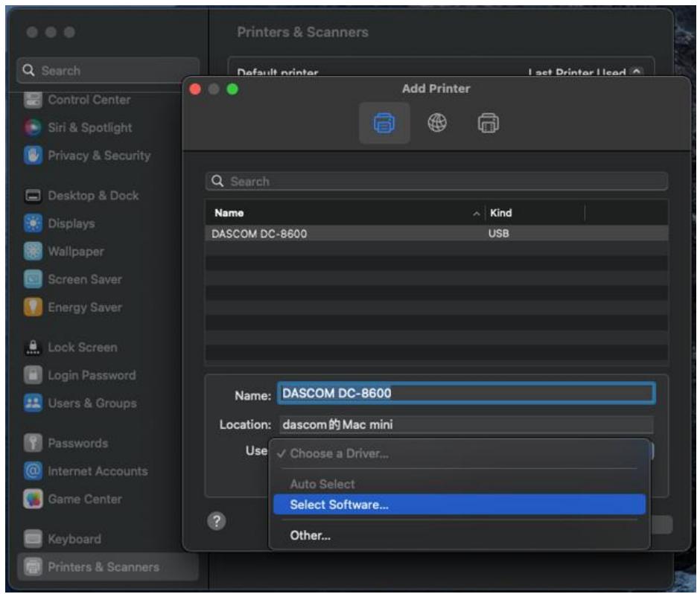The height and width of the screenshot is (594, 700).
Task: Open Control Center in the sidebar
Action: coord(89,100)
